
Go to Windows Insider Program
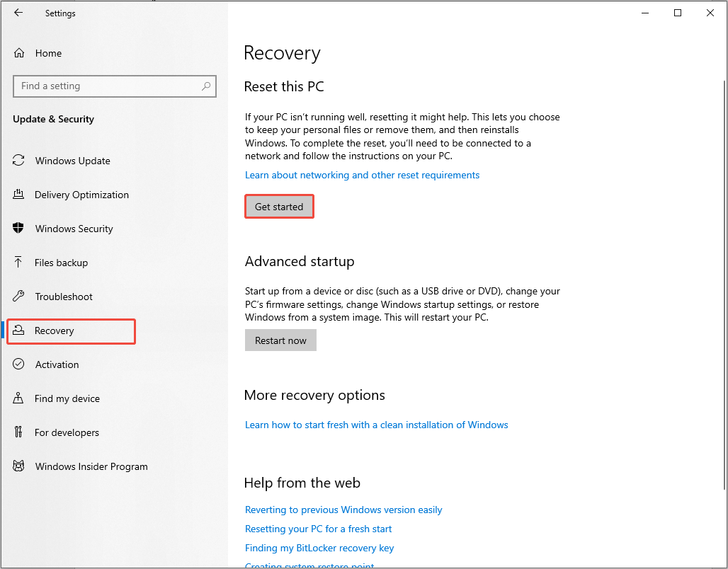[x=91, y=466]
